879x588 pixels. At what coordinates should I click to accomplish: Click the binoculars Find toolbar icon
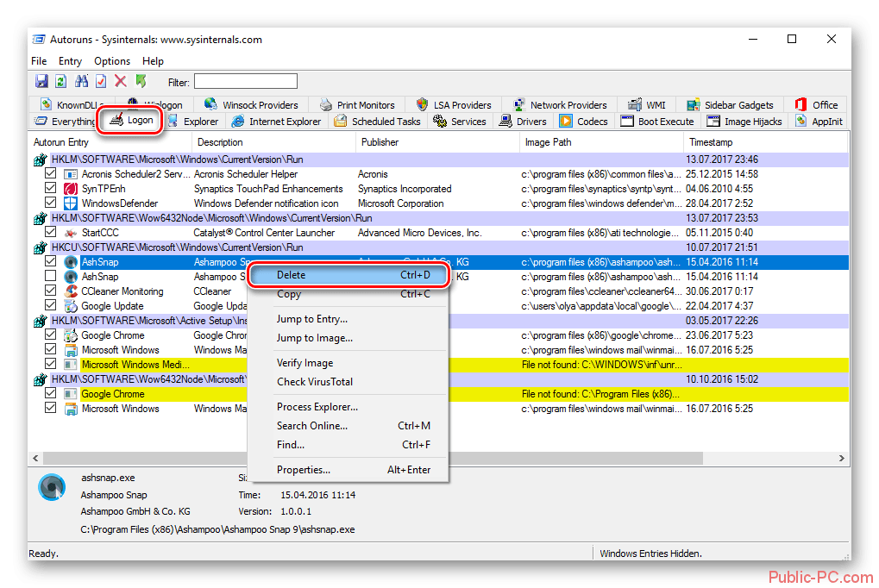tap(82, 82)
